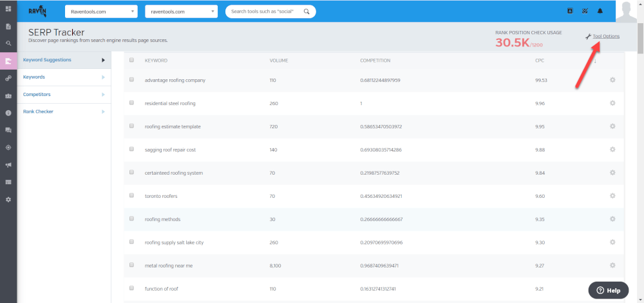Open the notifications bell
644x303 pixels.
(x=600, y=11)
